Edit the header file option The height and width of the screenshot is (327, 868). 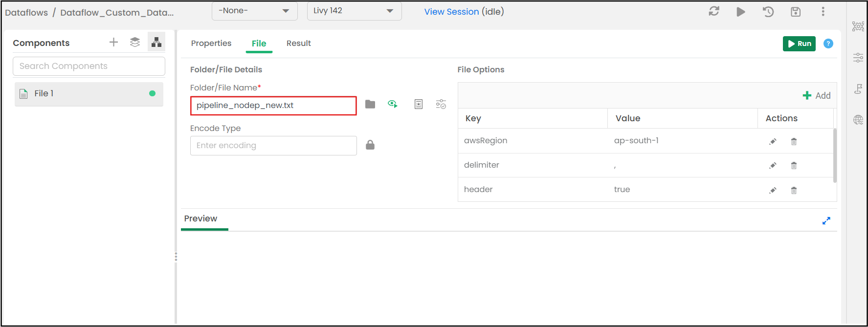coord(773,190)
